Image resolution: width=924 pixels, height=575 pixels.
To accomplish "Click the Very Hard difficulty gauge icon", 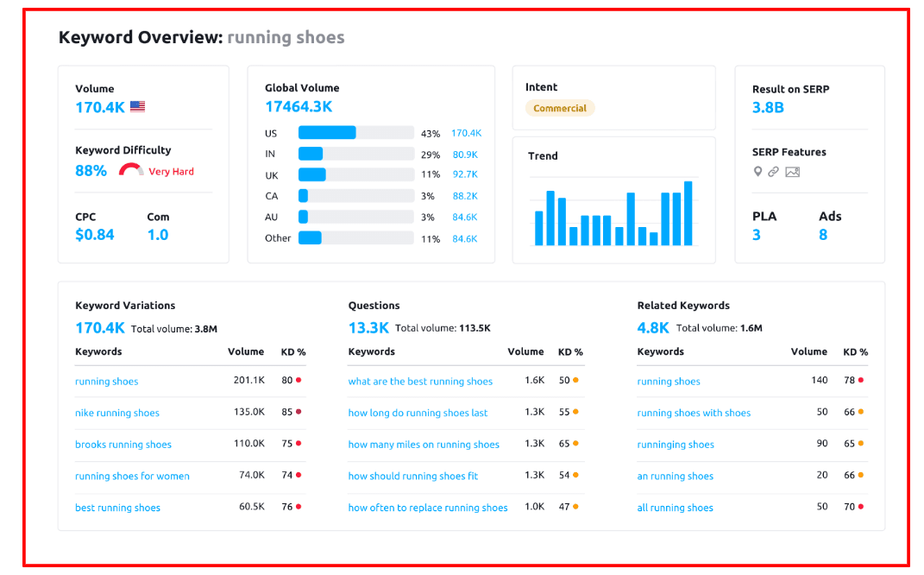I will tap(130, 169).
